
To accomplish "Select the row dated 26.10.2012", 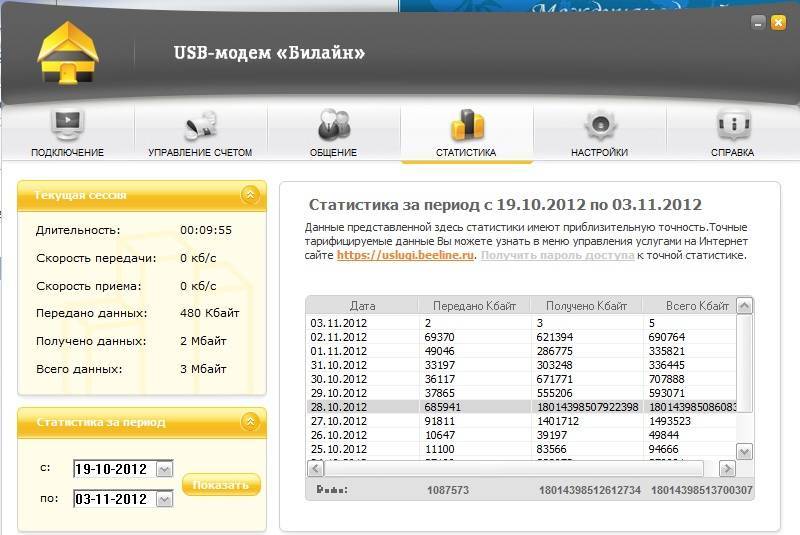I will pos(521,435).
